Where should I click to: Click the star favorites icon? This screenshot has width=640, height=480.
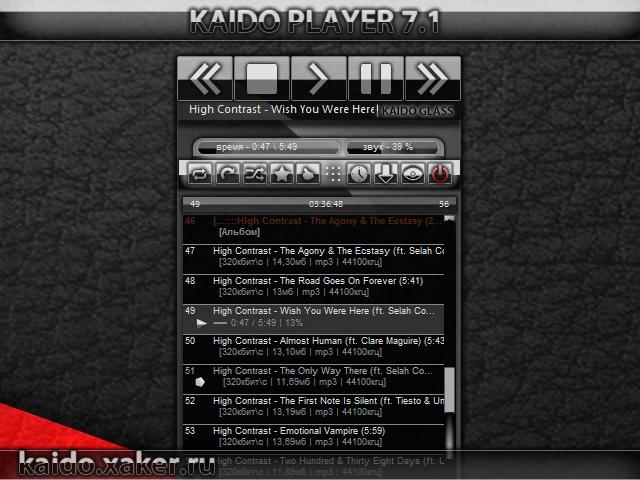coord(282,174)
